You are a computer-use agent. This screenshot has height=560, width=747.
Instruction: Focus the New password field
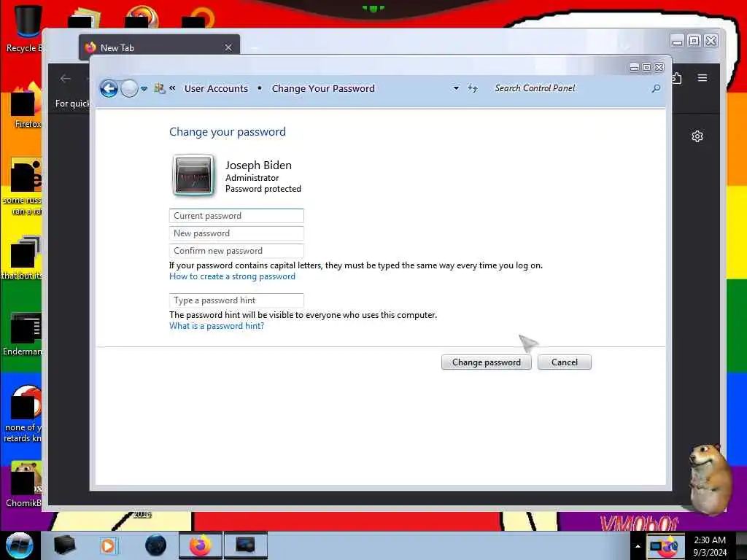coord(236,233)
